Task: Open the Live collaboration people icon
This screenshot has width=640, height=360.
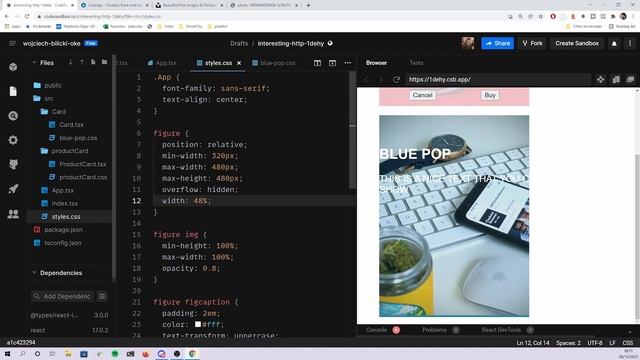Action: point(13,213)
